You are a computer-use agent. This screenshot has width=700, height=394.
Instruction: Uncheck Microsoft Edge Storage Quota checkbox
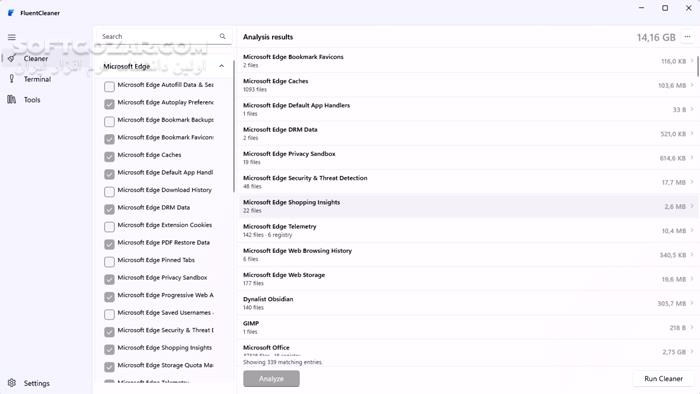tap(109, 367)
